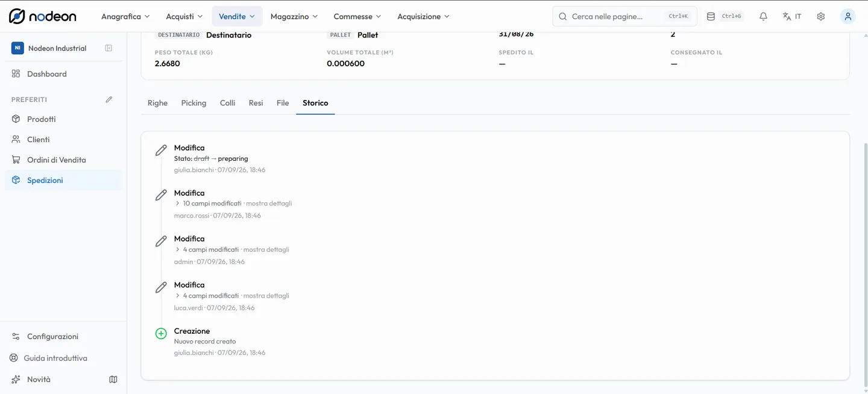Open the user profile avatar
Viewport: 868px width, 394px height.
pyautogui.click(x=848, y=16)
